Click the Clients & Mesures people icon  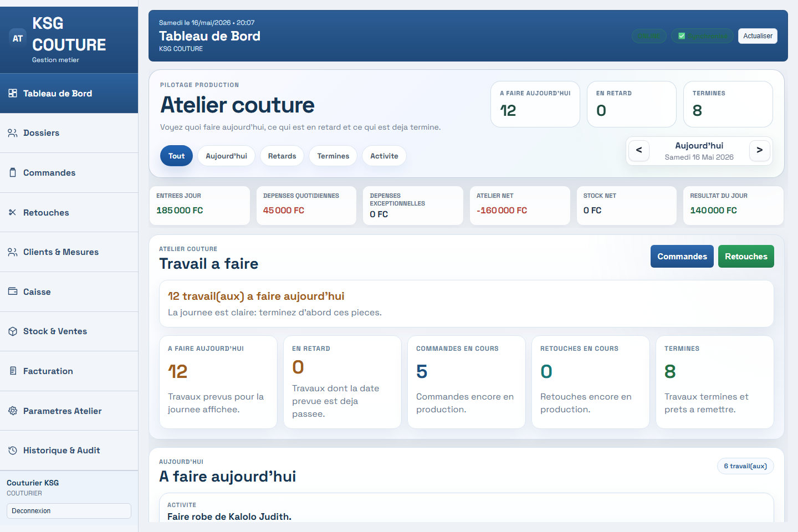tap(13, 252)
